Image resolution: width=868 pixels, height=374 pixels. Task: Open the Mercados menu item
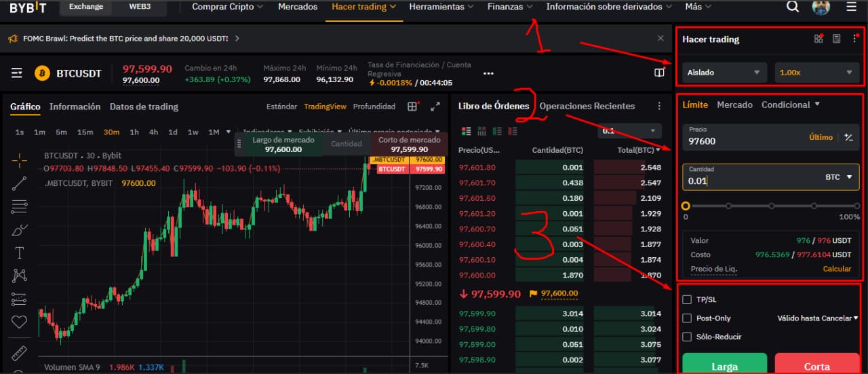(298, 7)
